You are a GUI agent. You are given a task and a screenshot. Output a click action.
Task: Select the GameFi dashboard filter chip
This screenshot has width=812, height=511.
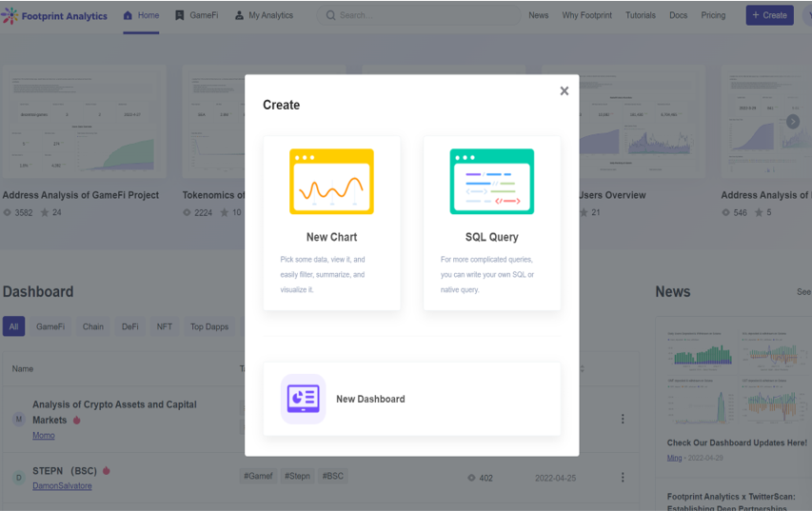(50, 326)
